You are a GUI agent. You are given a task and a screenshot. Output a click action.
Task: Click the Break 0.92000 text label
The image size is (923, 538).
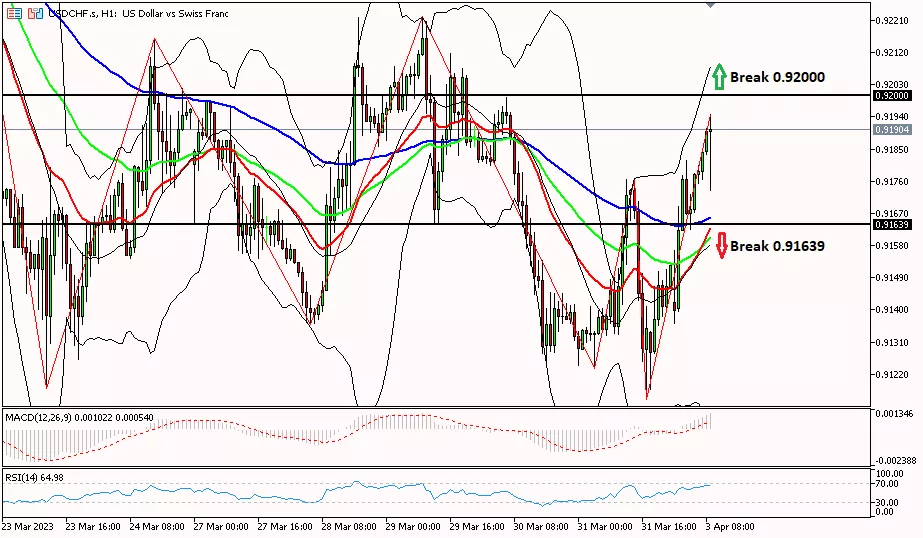point(777,77)
